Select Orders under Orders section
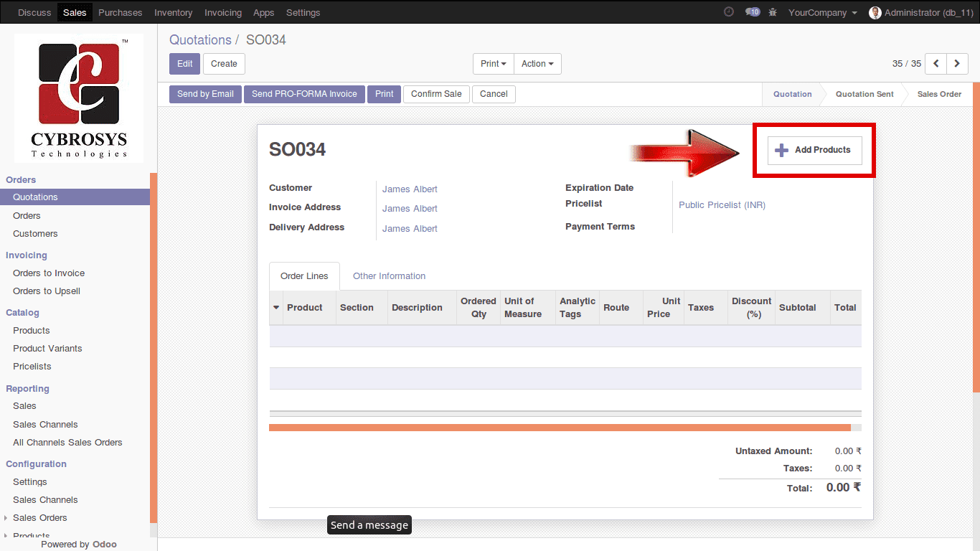 click(27, 216)
